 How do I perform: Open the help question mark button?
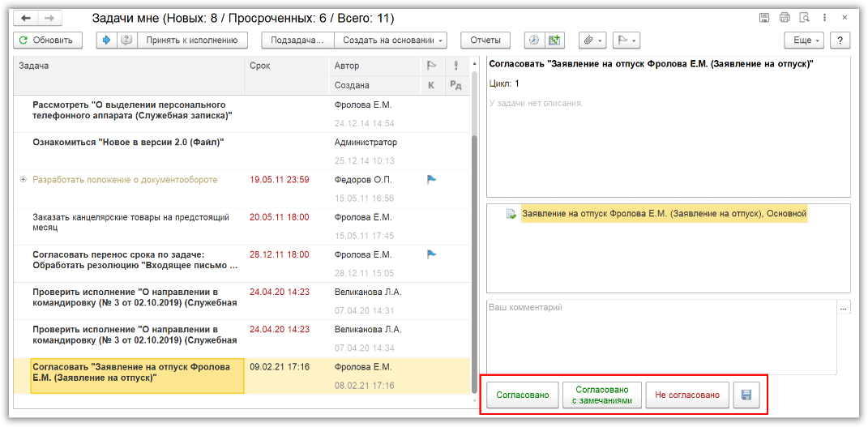point(840,40)
